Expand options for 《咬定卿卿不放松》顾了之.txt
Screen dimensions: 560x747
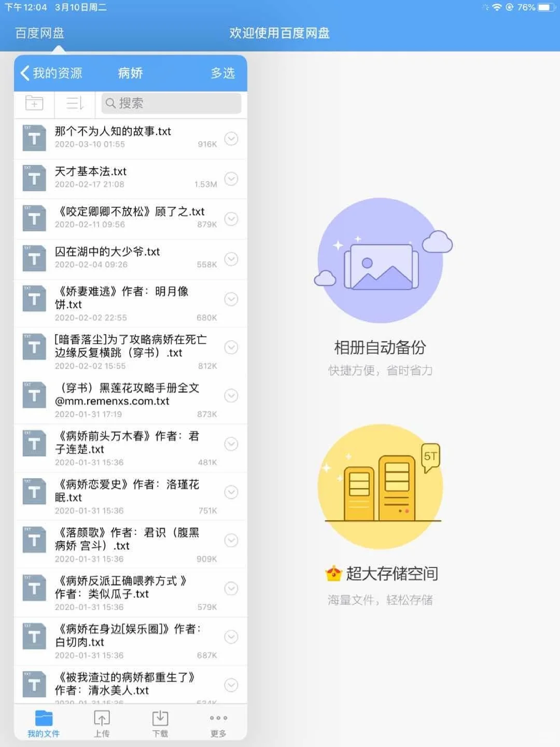click(x=231, y=219)
